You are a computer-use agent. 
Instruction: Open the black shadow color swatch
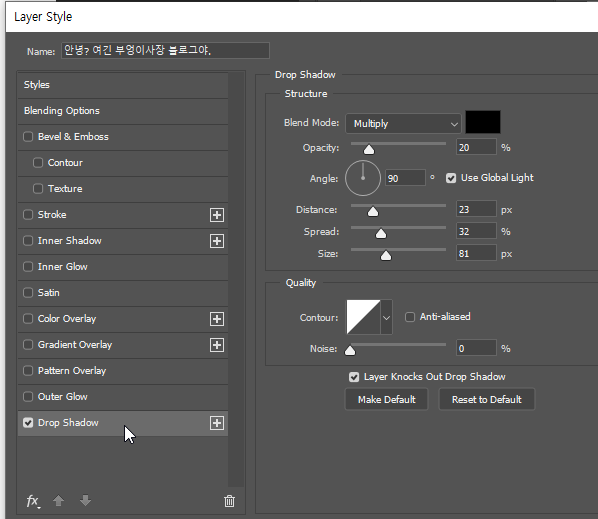(483, 122)
